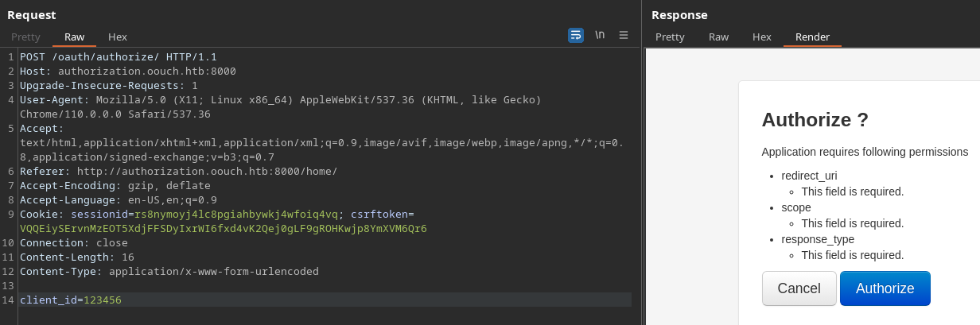Place cursor on client_id=123456 body line
The image size is (980, 325).
click(x=71, y=300)
